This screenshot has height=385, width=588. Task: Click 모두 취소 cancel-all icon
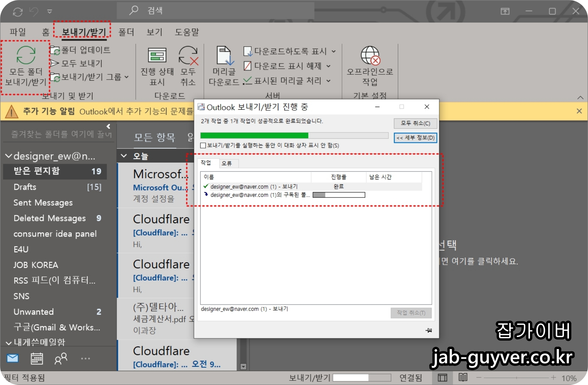click(x=188, y=55)
